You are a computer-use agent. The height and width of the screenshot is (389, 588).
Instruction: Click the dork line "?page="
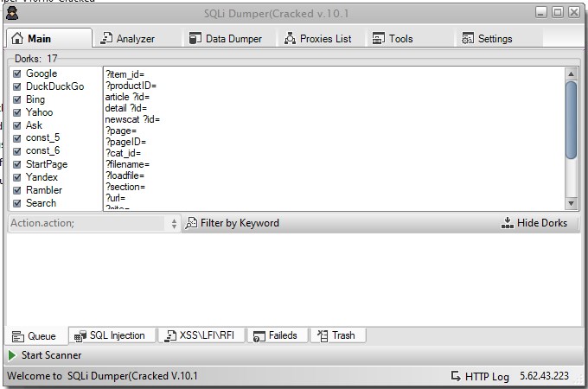(x=121, y=131)
